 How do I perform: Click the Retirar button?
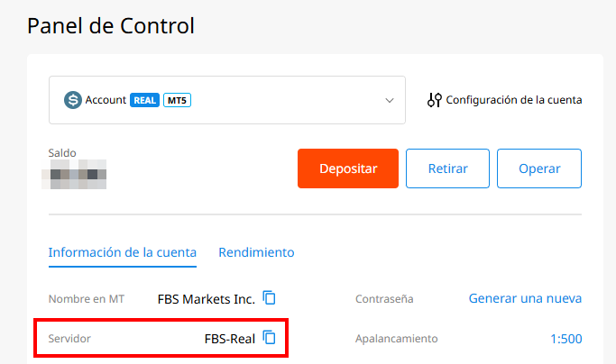click(x=447, y=168)
